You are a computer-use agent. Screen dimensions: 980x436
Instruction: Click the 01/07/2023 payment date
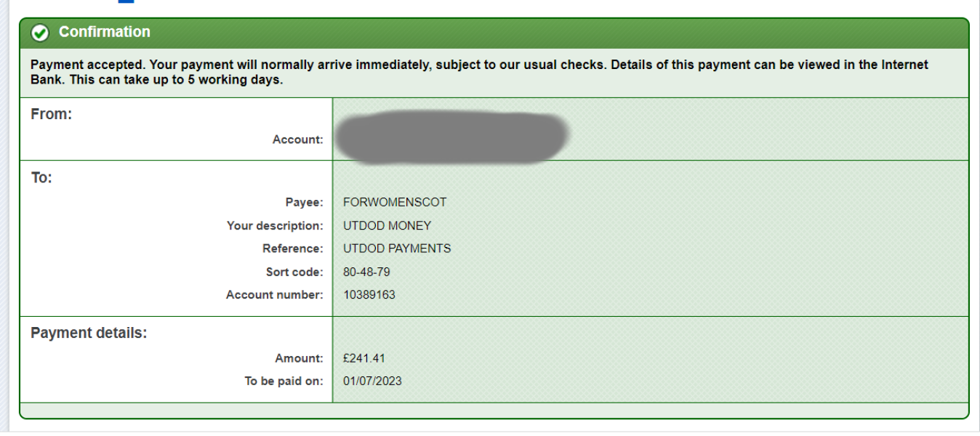[x=372, y=381]
